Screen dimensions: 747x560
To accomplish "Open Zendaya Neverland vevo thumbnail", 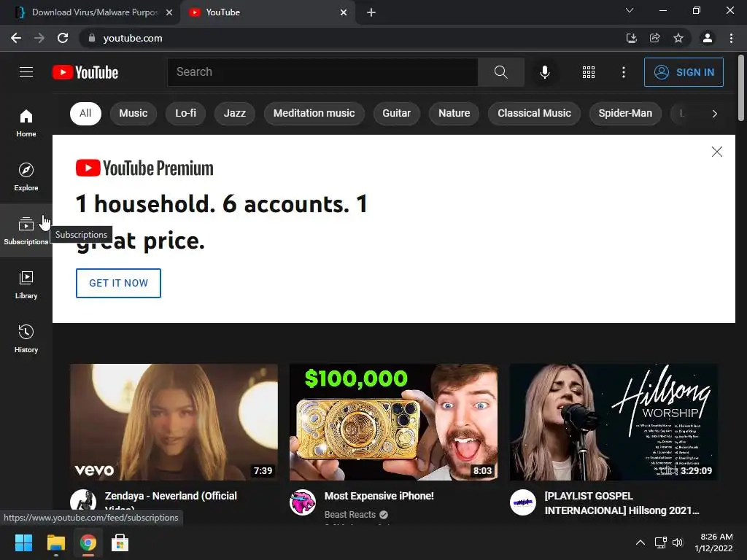I will point(174,422).
